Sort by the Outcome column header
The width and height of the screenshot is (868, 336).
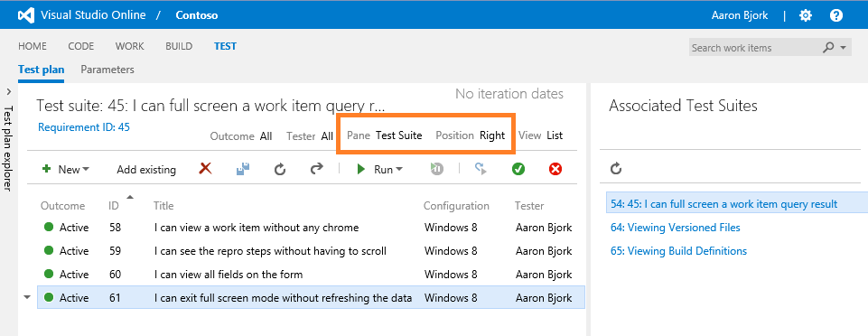pos(62,206)
